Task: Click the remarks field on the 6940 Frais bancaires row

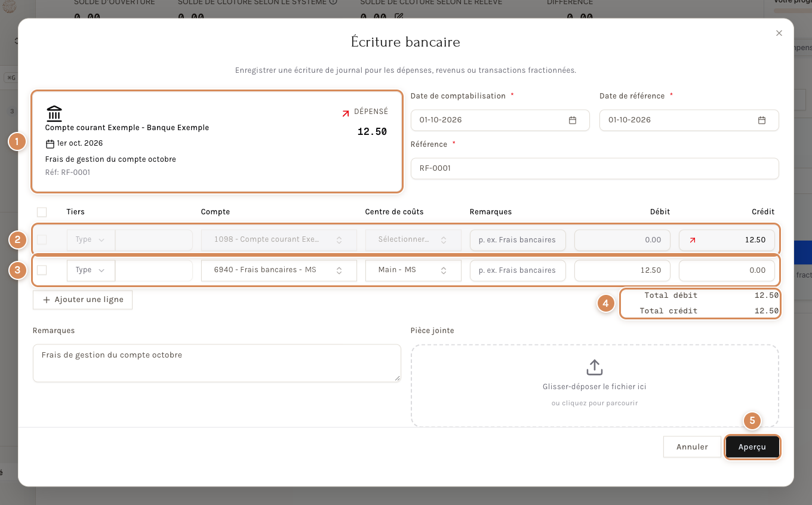Action: click(518, 270)
